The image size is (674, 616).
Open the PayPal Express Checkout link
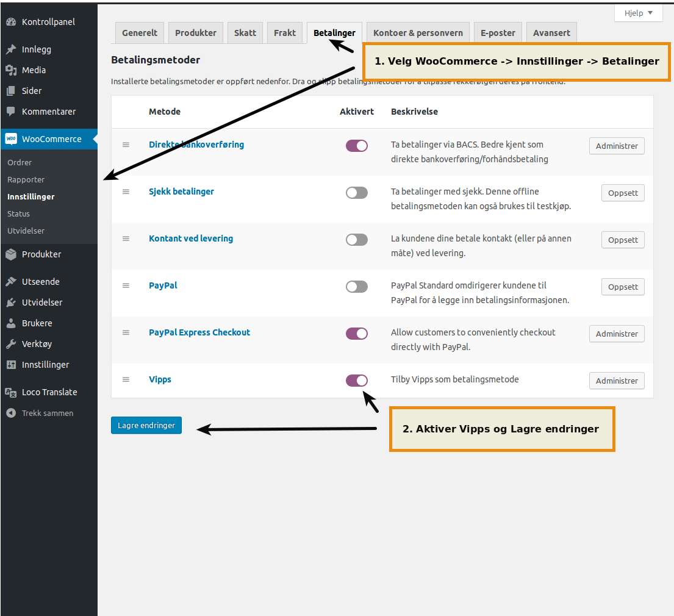click(199, 332)
